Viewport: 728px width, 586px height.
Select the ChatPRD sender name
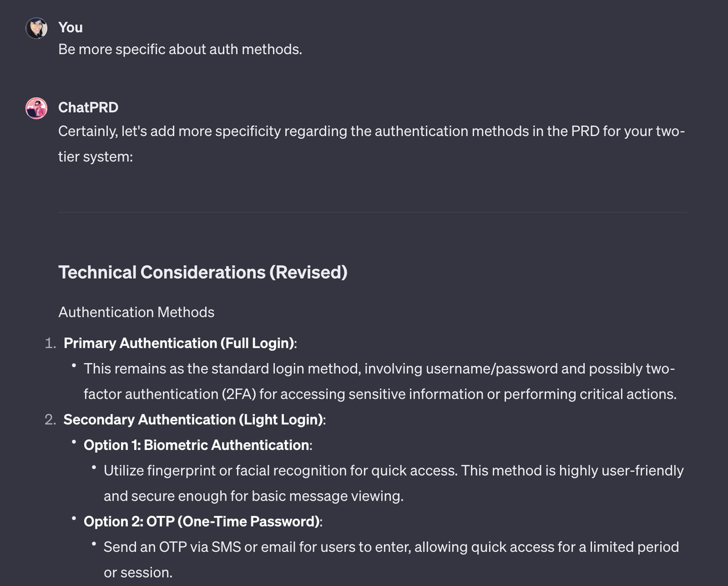tap(88, 108)
